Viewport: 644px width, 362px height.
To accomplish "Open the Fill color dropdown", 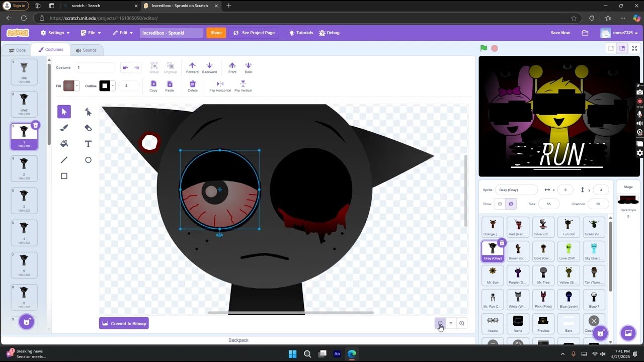I will pyautogui.click(x=77, y=86).
